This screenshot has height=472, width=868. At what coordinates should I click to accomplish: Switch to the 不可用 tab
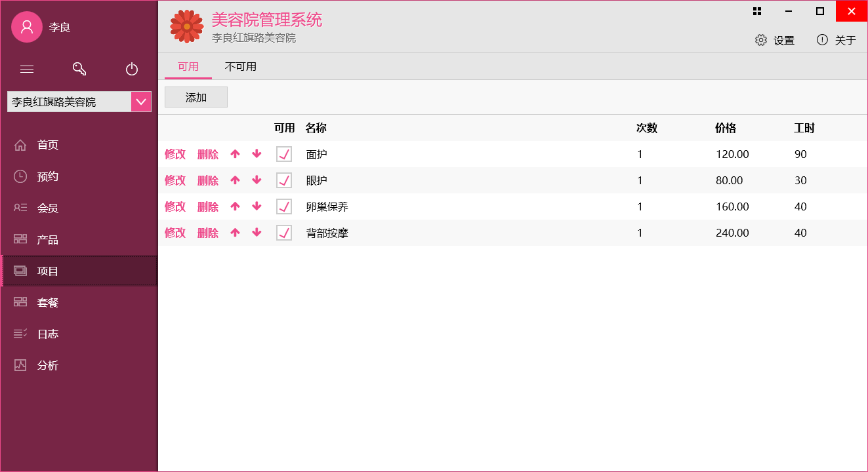click(x=240, y=67)
